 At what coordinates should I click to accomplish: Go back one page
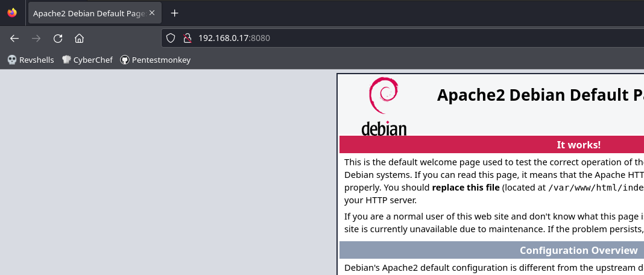pos(14,38)
